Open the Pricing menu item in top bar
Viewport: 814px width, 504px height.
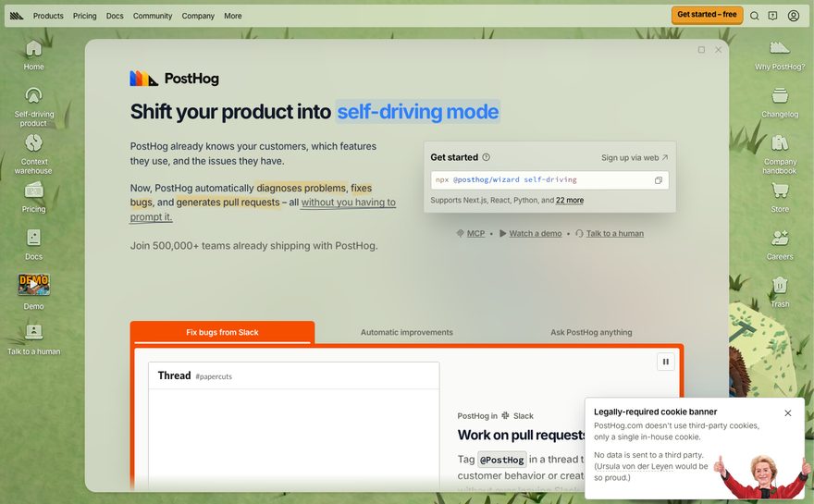84,16
